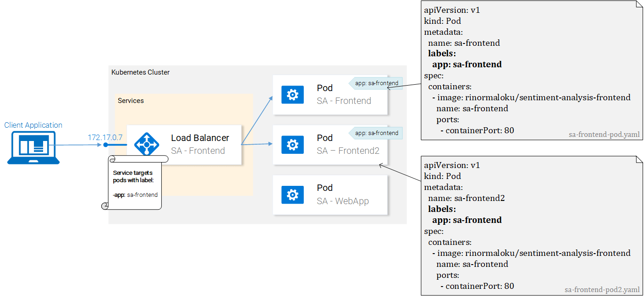Select the Client Application label

click(x=33, y=125)
